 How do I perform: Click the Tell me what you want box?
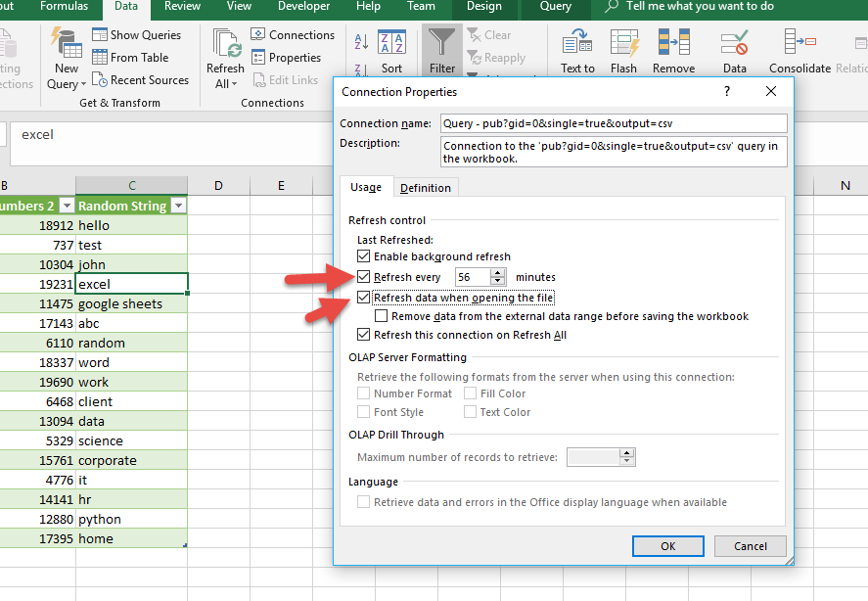point(700,6)
